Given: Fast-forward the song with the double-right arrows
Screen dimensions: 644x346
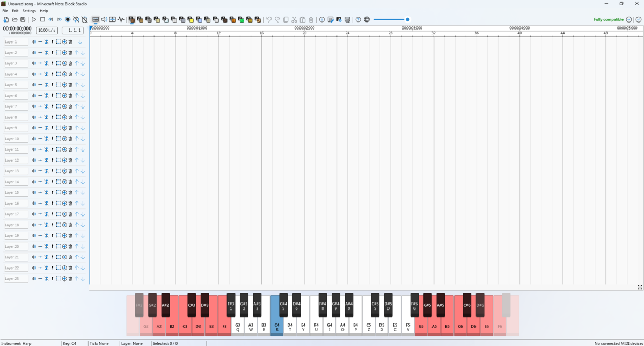Looking at the screenshot, I should (60, 20).
